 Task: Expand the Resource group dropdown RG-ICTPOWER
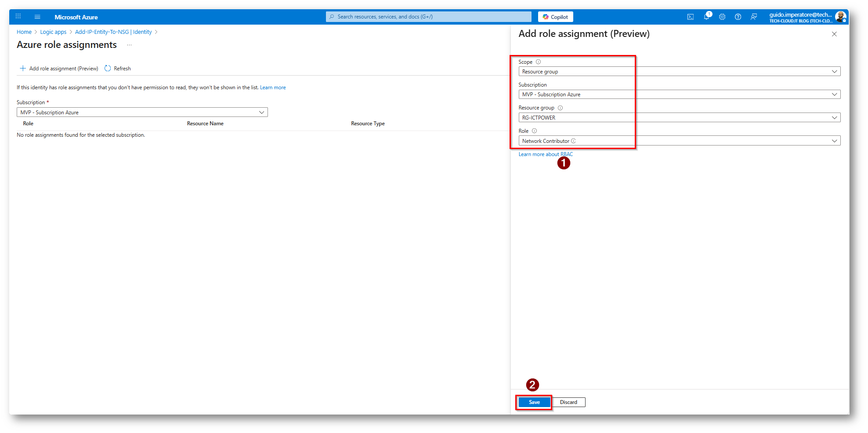[680, 118]
